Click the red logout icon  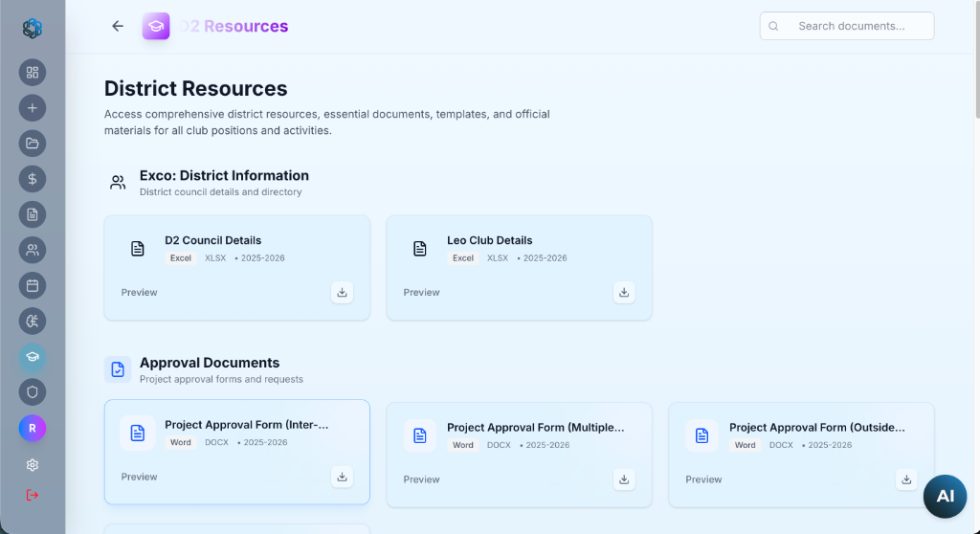pyautogui.click(x=33, y=495)
